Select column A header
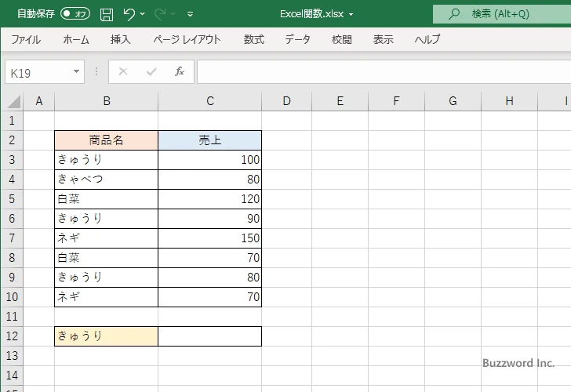 (x=39, y=101)
